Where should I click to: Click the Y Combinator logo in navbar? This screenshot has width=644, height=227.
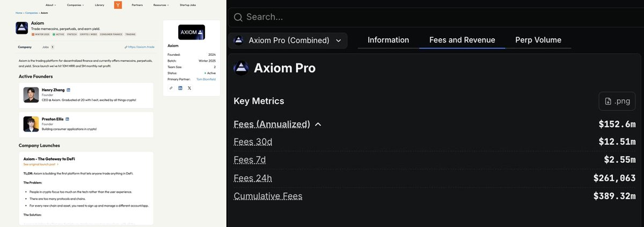tap(118, 5)
